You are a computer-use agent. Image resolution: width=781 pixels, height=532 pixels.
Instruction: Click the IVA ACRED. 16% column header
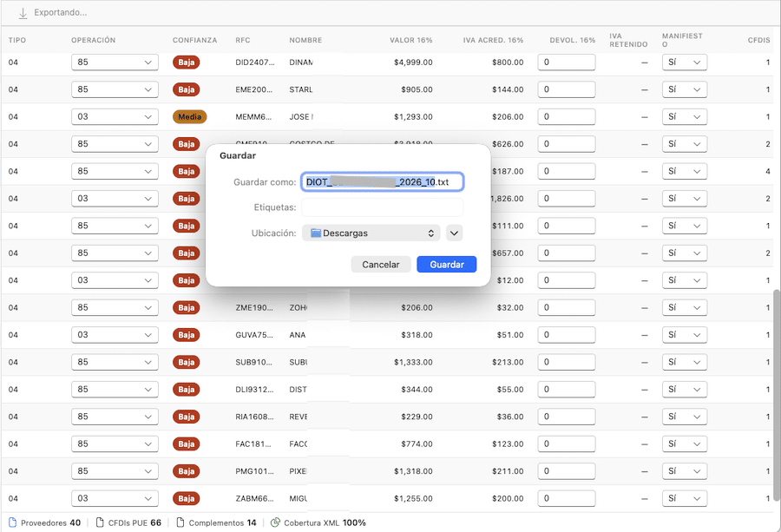(493, 40)
